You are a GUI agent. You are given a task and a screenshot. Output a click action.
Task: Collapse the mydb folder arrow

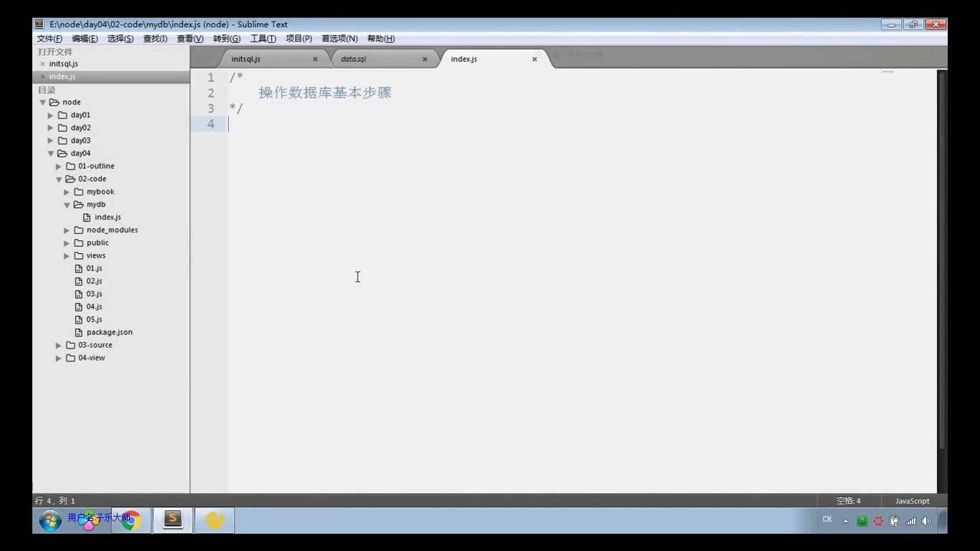click(67, 204)
